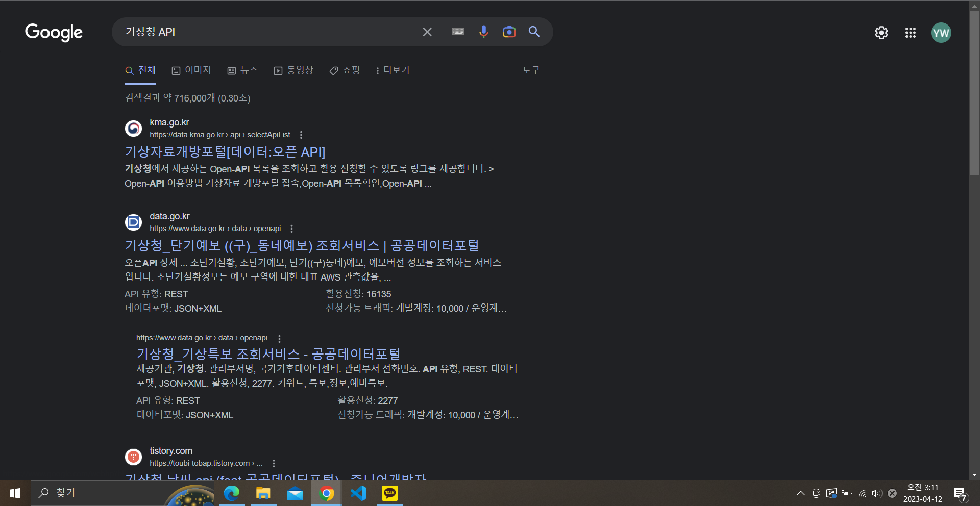980x506 pixels.
Task: Expand the 더보기 search filters menu
Action: [x=393, y=70]
